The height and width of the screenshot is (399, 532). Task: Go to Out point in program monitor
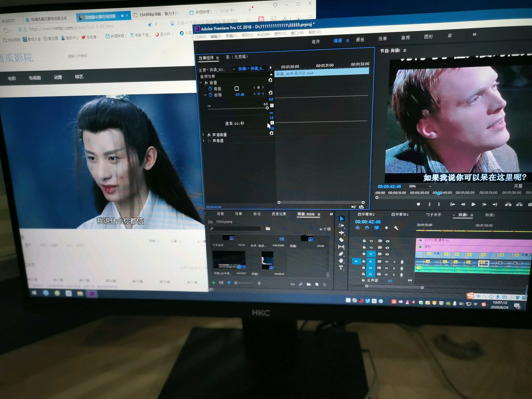(x=495, y=204)
